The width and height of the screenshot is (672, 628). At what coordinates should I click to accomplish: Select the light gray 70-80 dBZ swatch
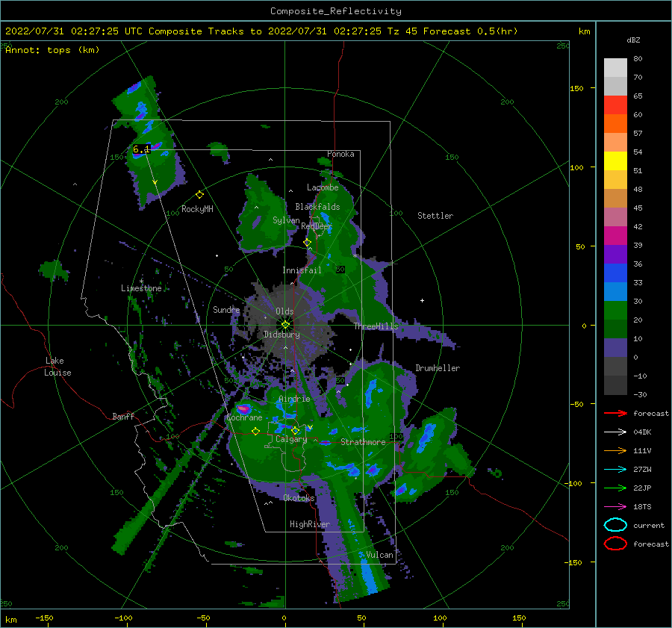pos(615,68)
